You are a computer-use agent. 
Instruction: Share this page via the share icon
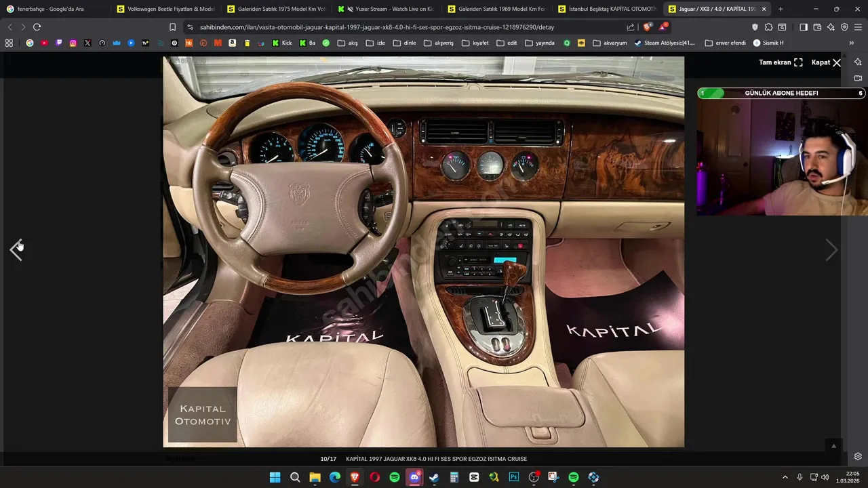(x=631, y=27)
